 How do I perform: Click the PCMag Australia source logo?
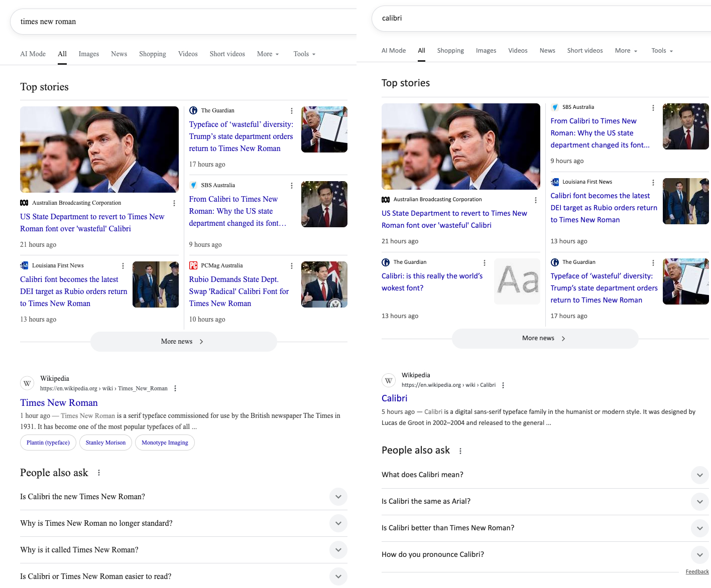193,265
